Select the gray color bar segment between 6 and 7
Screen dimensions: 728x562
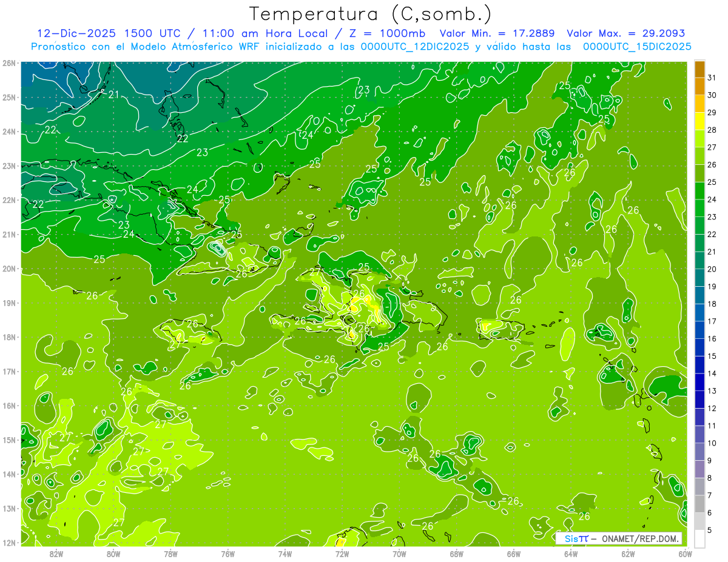tap(699, 504)
